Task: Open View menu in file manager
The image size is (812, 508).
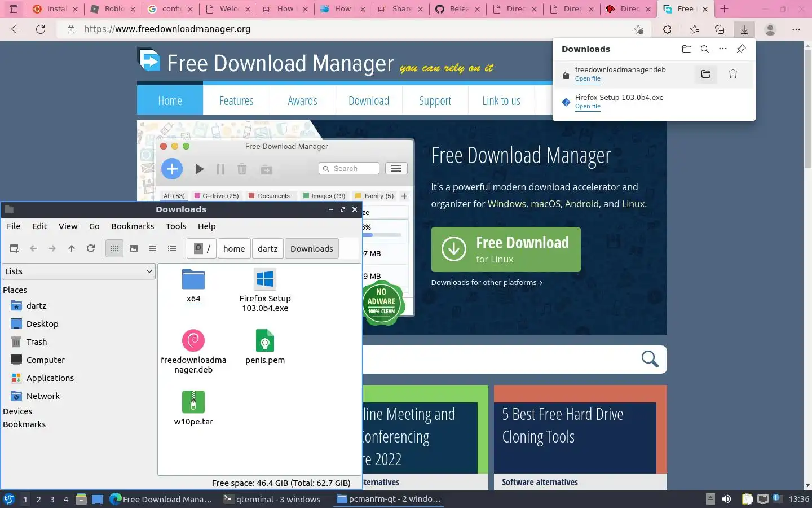Action: (68, 226)
